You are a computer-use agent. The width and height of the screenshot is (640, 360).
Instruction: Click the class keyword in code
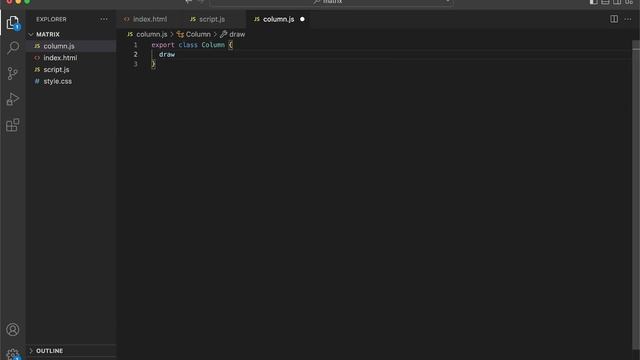coord(188,45)
